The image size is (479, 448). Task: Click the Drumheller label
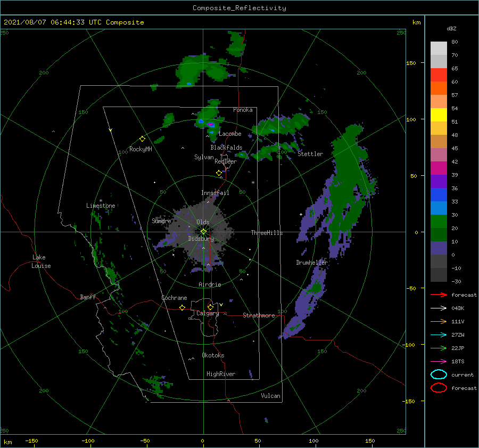pyautogui.click(x=312, y=263)
